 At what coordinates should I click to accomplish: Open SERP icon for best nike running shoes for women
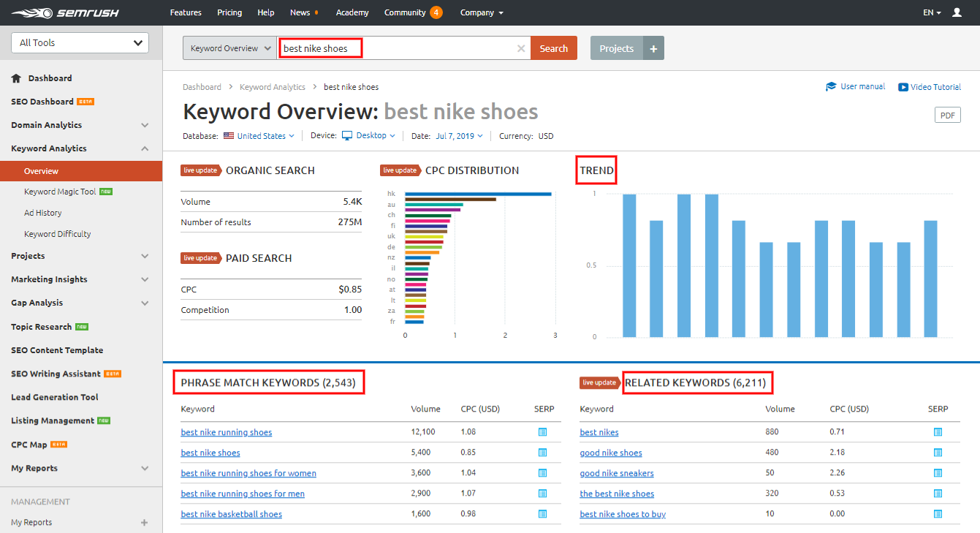pos(542,473)
